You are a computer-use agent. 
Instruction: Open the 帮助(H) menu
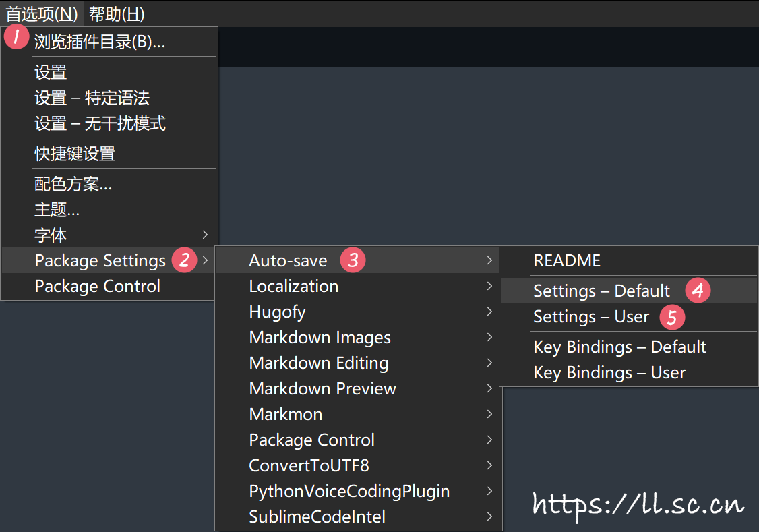(117, 13)
